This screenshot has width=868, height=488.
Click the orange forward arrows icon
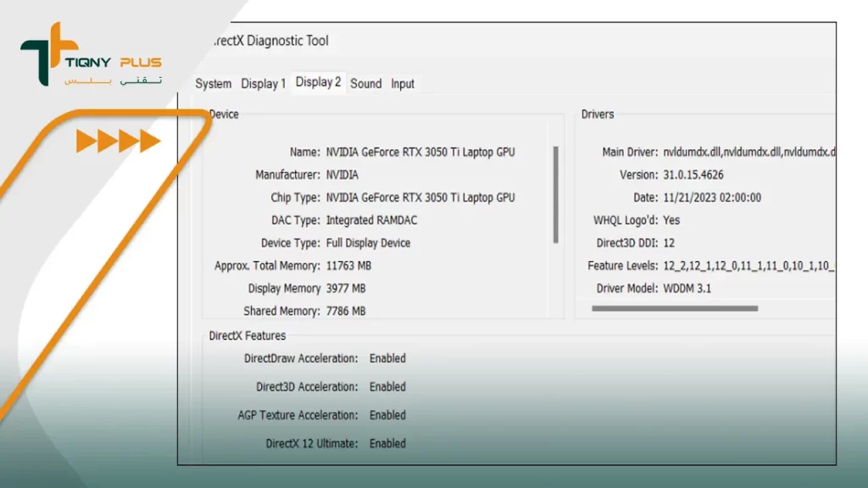118,141
